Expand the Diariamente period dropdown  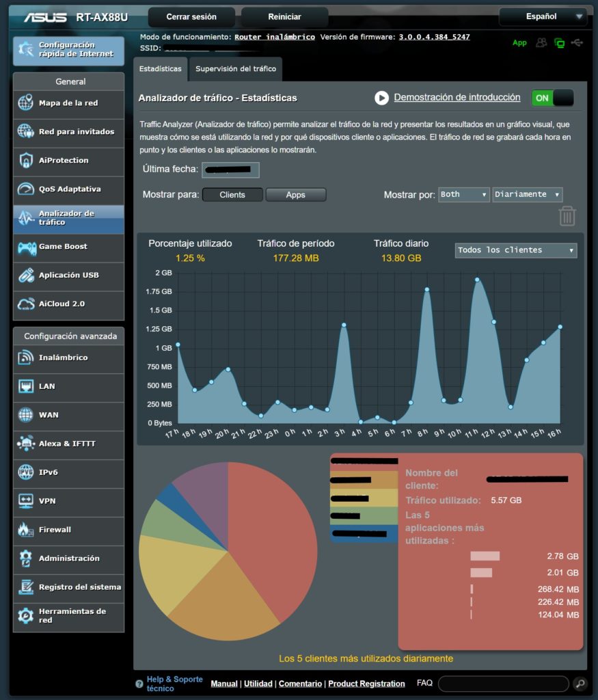(527, 195)
